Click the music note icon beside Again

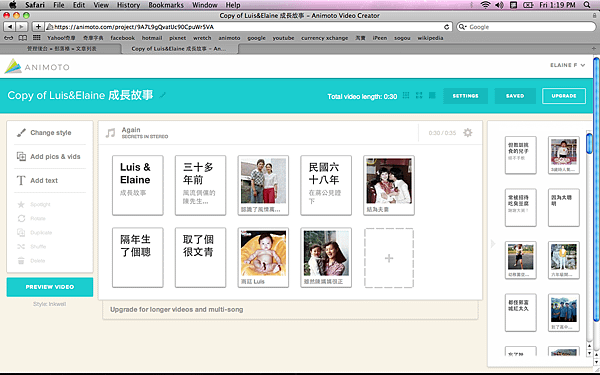coord(110,133)
